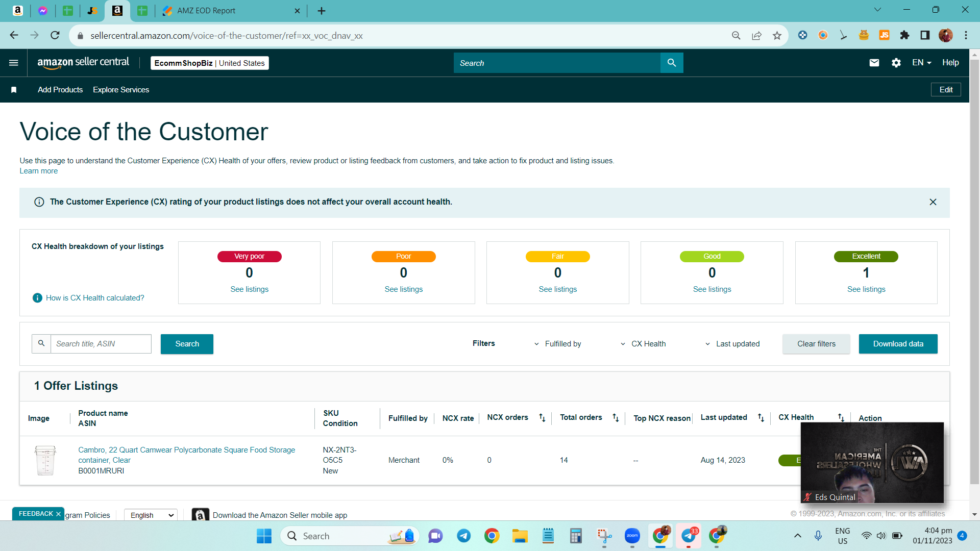This screenshot has width=980, height=551.
Task: See listings under Good
Action: (x=712, y=289)
